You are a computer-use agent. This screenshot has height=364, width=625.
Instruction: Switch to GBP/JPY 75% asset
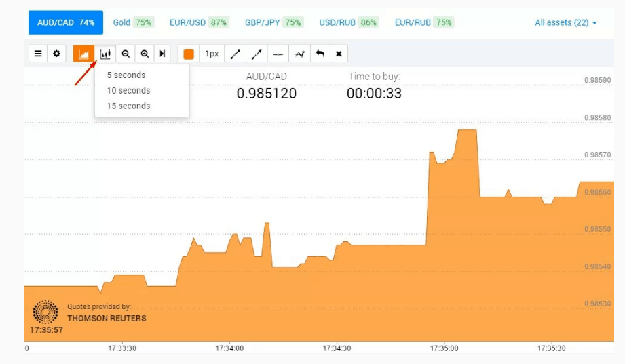[x=274, y=22]
